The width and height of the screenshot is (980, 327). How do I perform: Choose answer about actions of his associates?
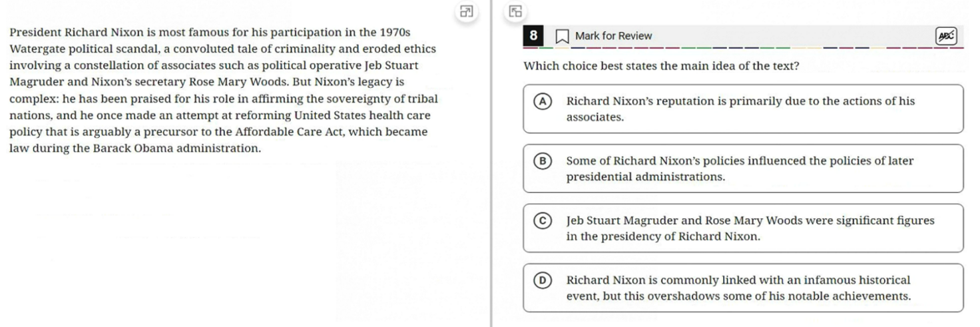740,109
